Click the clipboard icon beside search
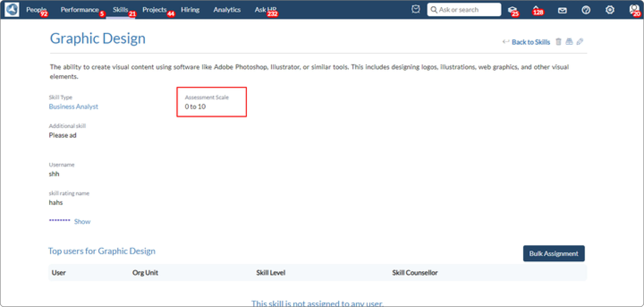 tap(416, 9)
